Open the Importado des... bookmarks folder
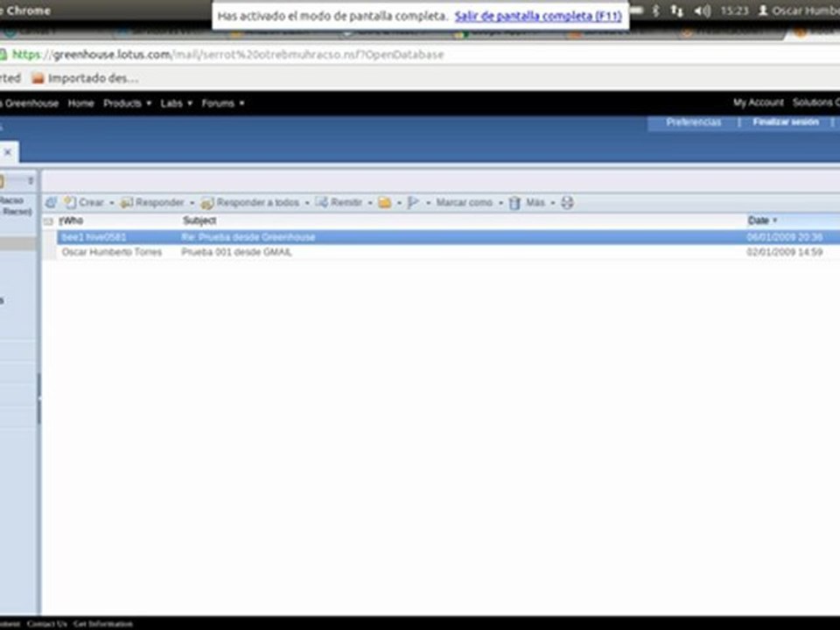Image resolution: width=840 pixels, height=630 pixels. [x=85, y=78]
